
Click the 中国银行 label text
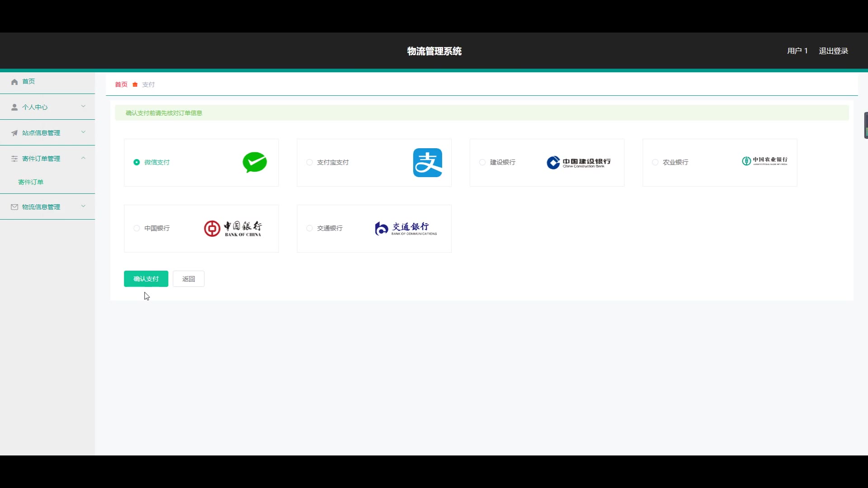point(157,228)
